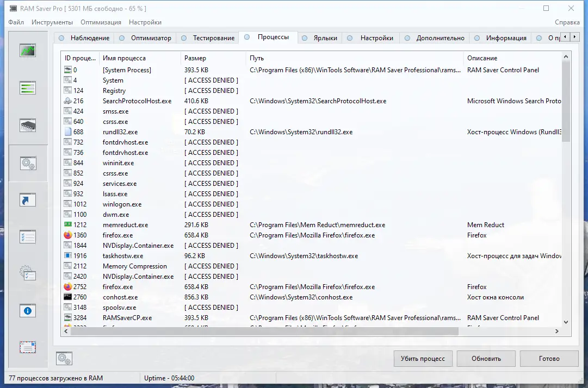Open the Наблюдение monitoring graph icon in sidebar

point(28,50)
